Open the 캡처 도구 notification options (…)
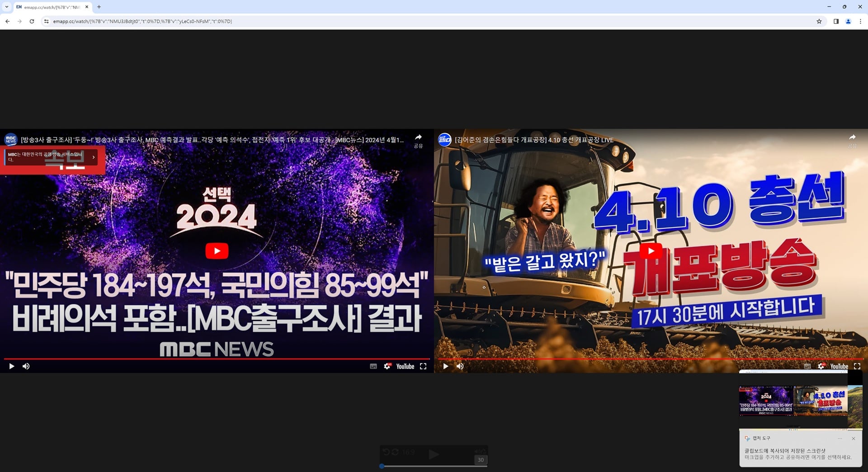The height and width of the screenshot is (472, 868). coord(840,439)
